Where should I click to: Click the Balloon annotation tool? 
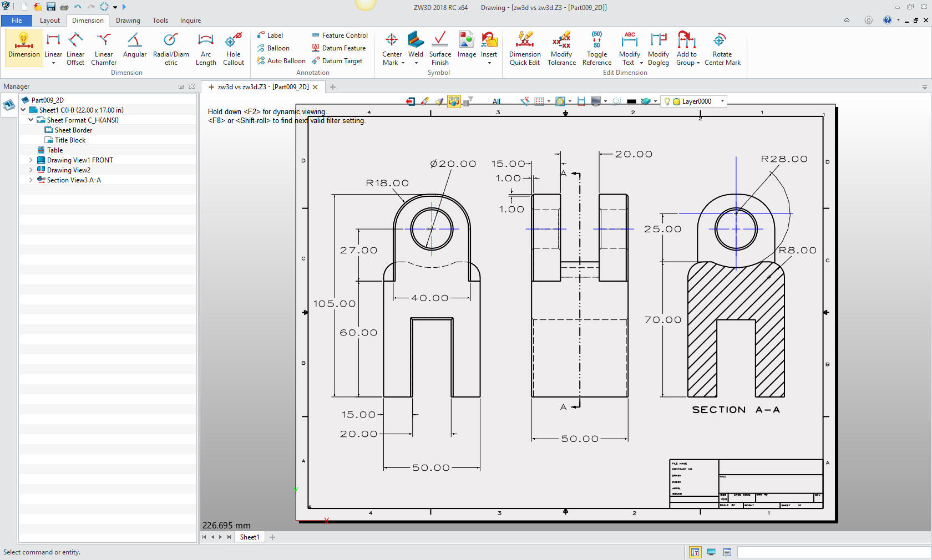[x=273, y=48]
